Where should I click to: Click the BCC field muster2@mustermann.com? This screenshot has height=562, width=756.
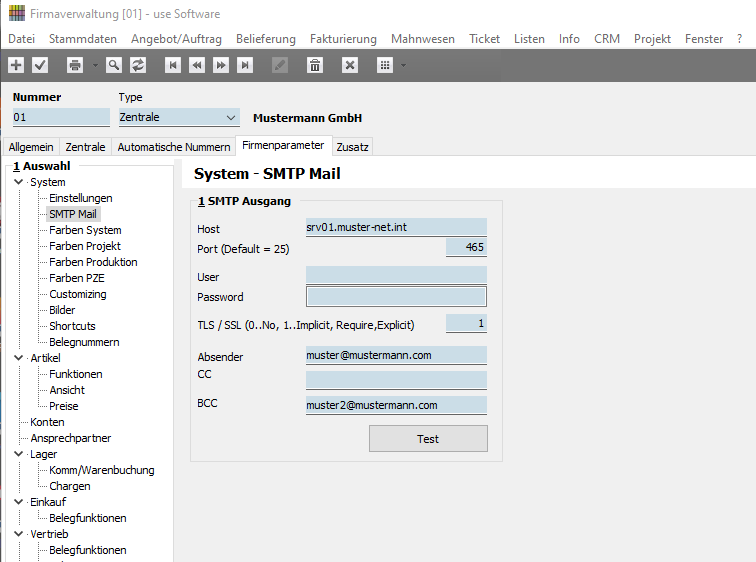coord(396,405)
